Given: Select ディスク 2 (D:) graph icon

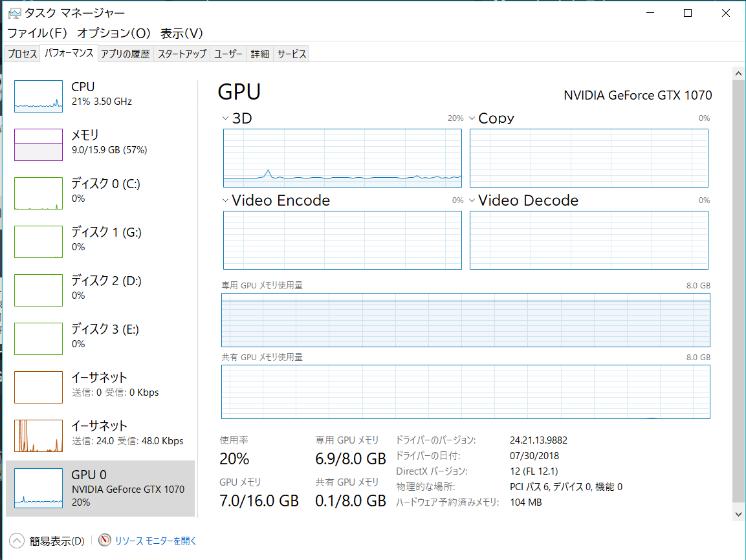Looking at the screenshot, I should (38, 290).
